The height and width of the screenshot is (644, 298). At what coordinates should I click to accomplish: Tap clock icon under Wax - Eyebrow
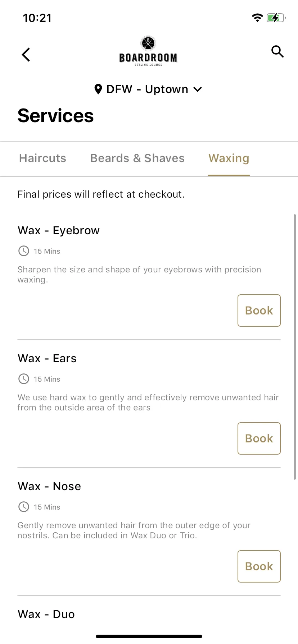[24, 251]
